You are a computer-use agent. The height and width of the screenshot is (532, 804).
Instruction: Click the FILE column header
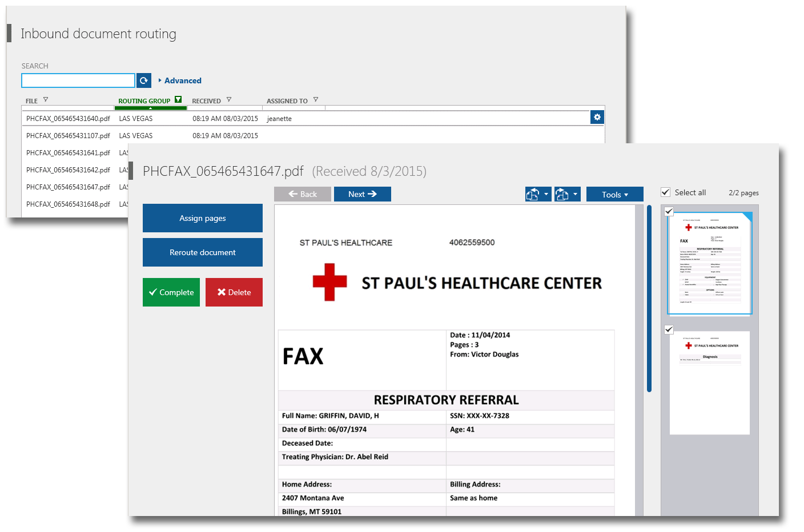[x=31, y=100]
